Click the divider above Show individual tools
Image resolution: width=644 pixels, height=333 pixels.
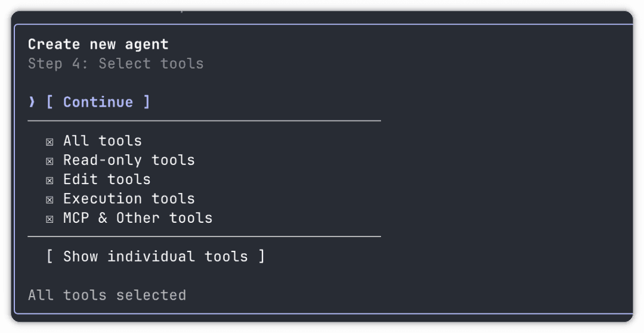tap(204, 236)
